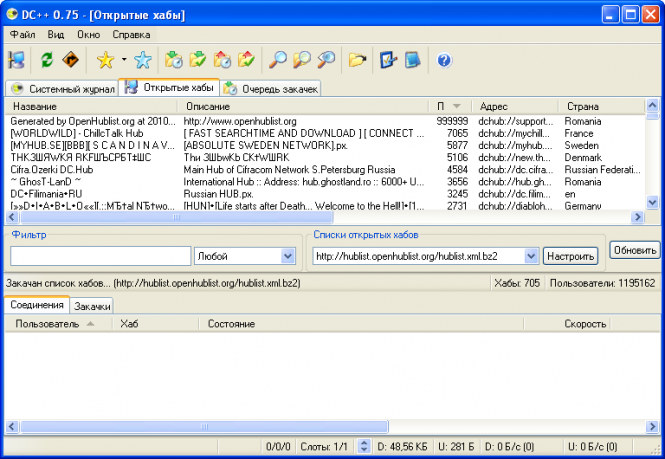665x459 pixels.
Task: Expand the favorite hubs star dropdown arrow
Action: click(x=124, y=59)
